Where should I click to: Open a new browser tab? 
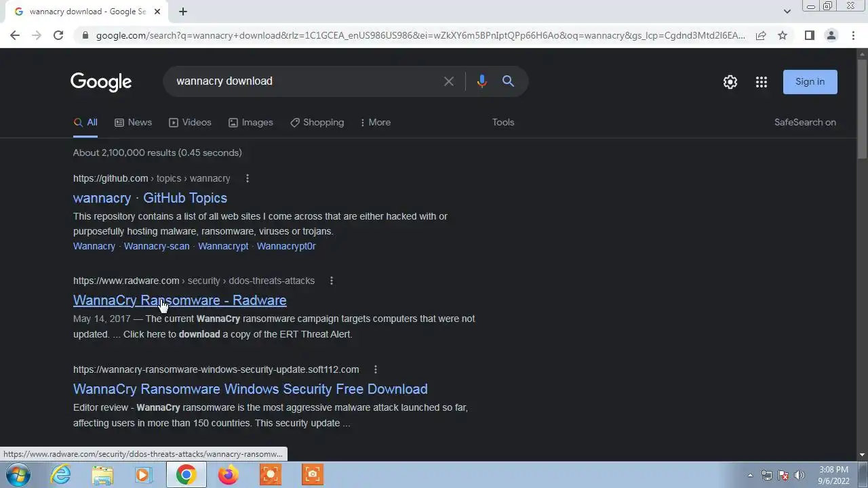183,12
